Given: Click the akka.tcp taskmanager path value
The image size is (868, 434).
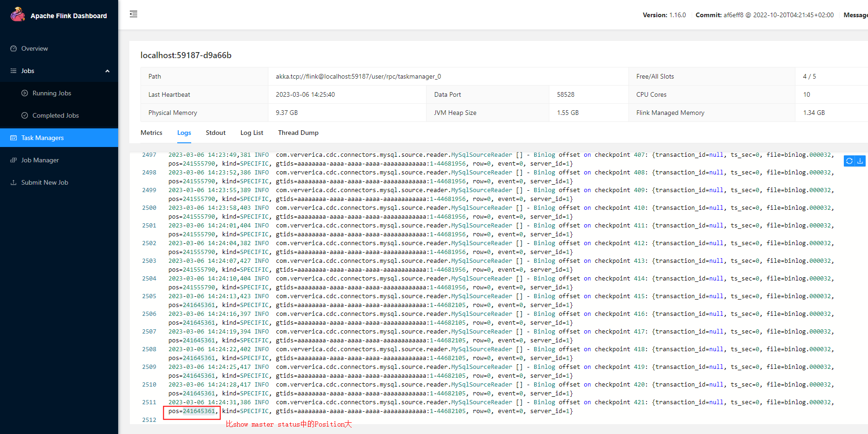Looking at the screenshot, I should coord(358,76).
